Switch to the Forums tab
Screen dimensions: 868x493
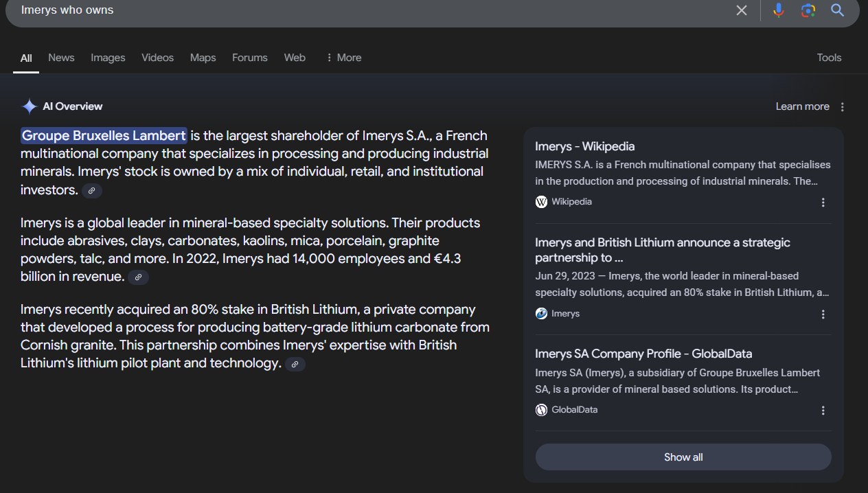point(249,58)
